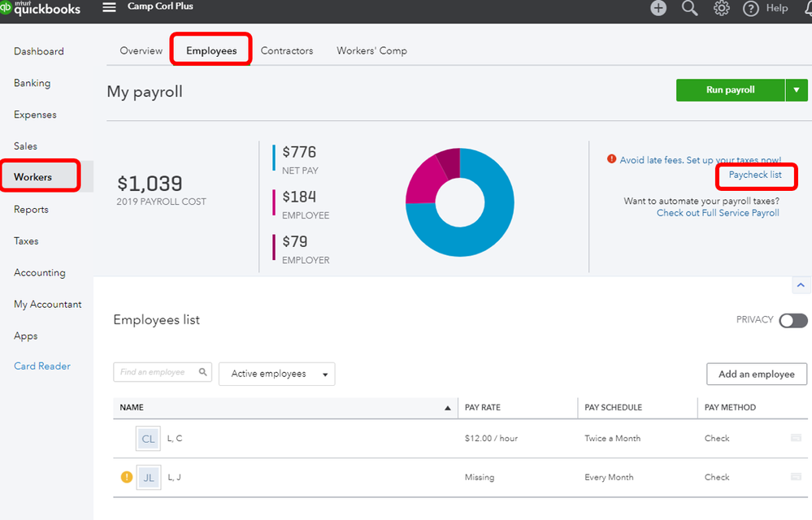
Task: Click the Camp Corl Plus company name
Action: [x=160, y=6]
